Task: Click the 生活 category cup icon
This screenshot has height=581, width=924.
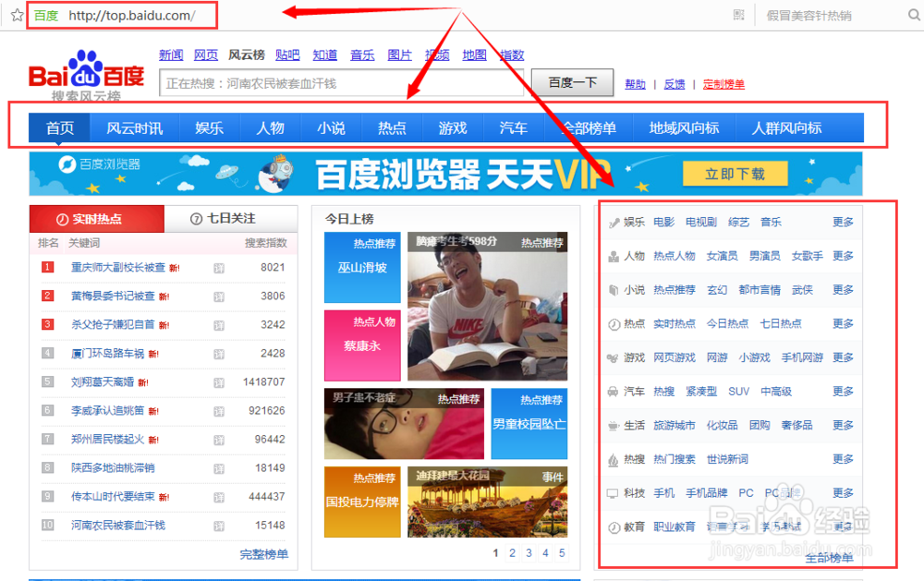Action: coord(614,426)
